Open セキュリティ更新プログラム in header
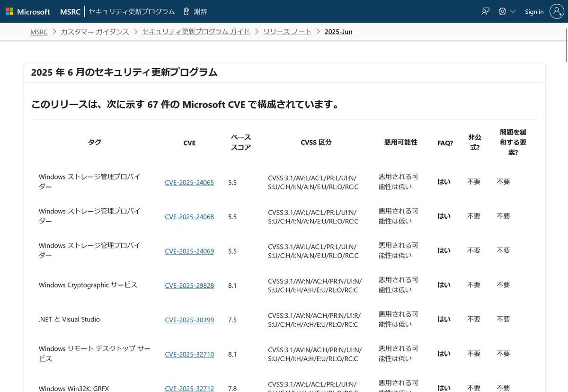 pyautogui.click(x=132, y=11)
